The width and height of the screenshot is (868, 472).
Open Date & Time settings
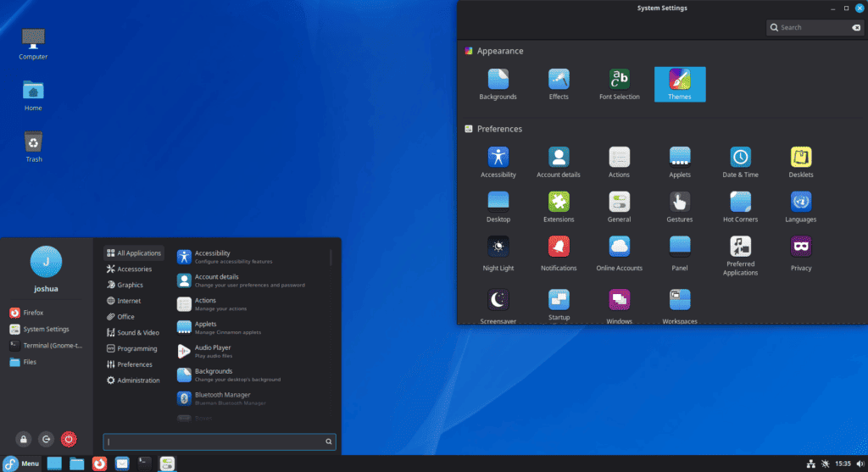[x=740, y=162]
